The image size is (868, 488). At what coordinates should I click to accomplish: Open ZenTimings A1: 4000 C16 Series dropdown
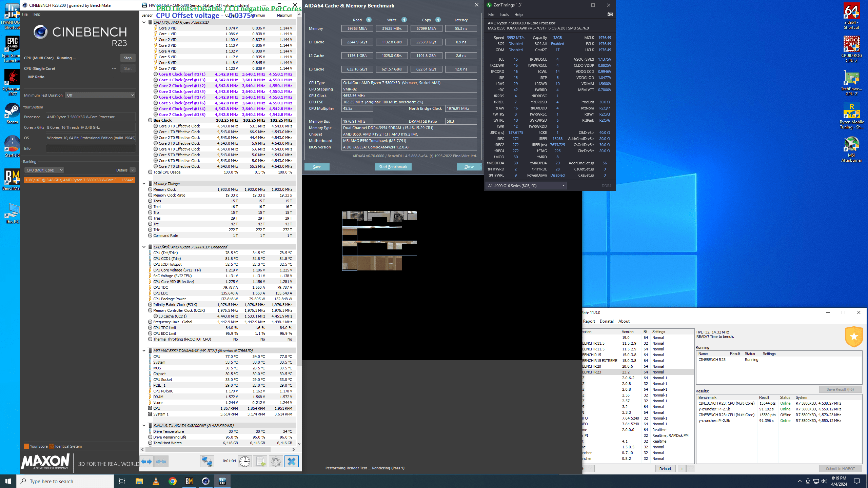(527, 186)
